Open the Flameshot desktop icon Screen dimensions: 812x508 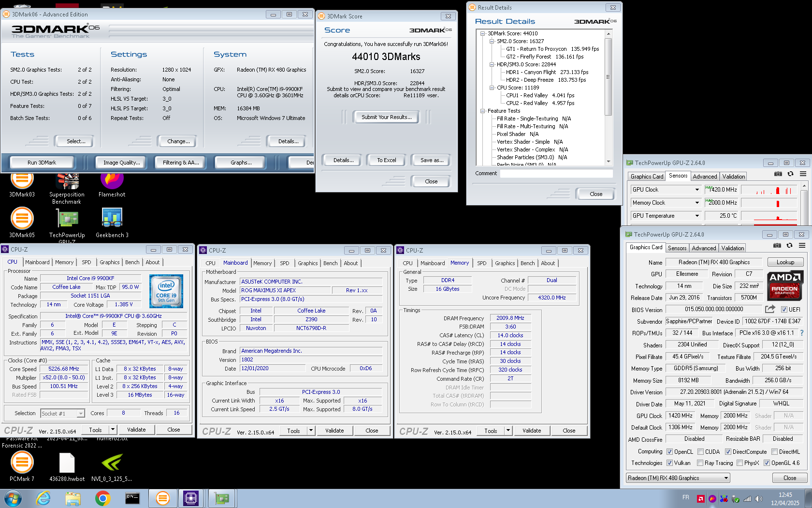coord(112,185)
